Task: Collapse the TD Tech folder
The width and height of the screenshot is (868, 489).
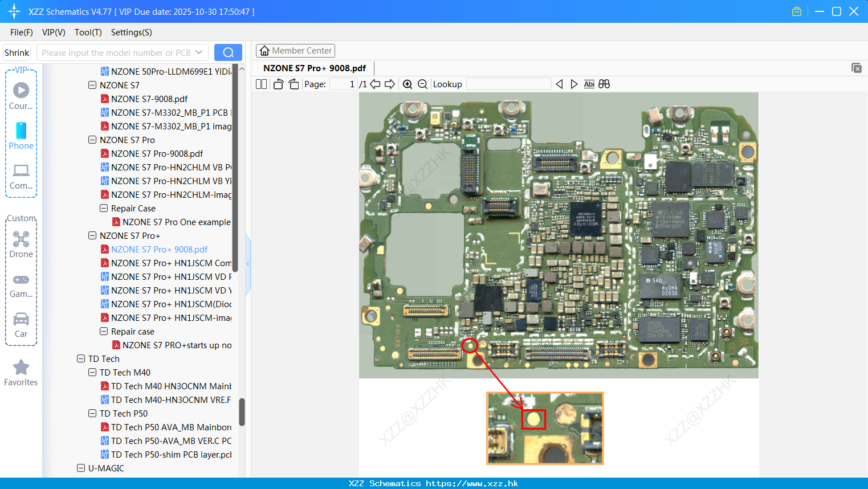Action: [x=81, y=358]
